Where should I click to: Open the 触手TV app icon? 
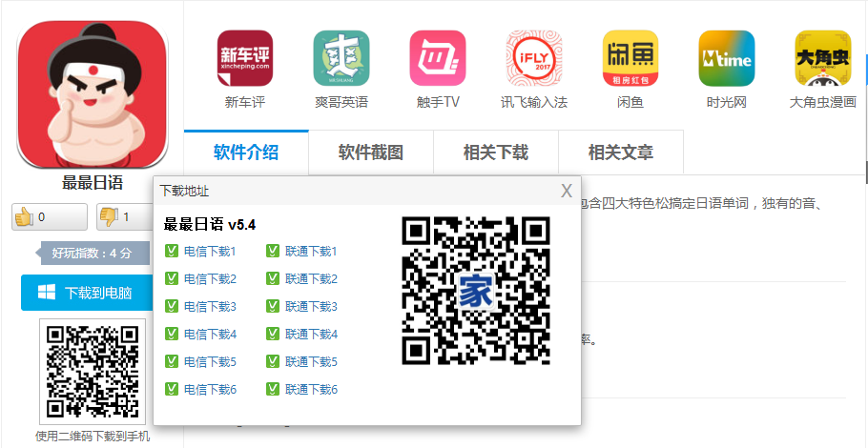(x=437, y=58)
